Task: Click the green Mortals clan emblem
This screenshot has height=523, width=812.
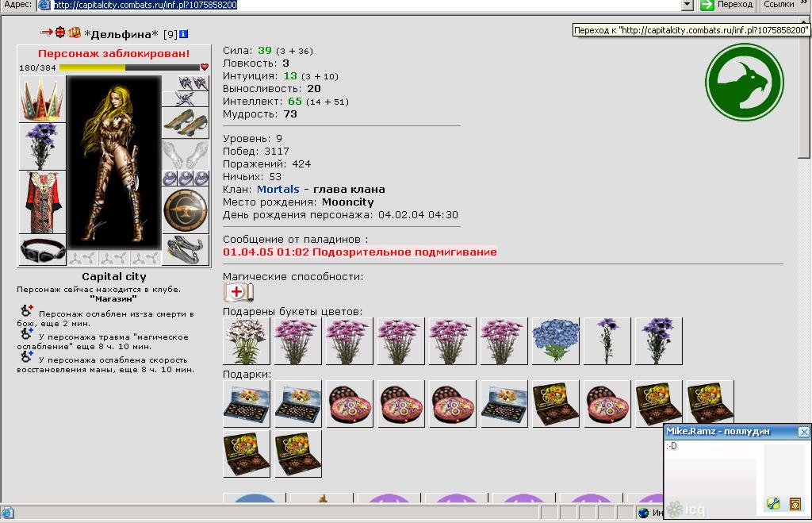Action: coord(744,82)
